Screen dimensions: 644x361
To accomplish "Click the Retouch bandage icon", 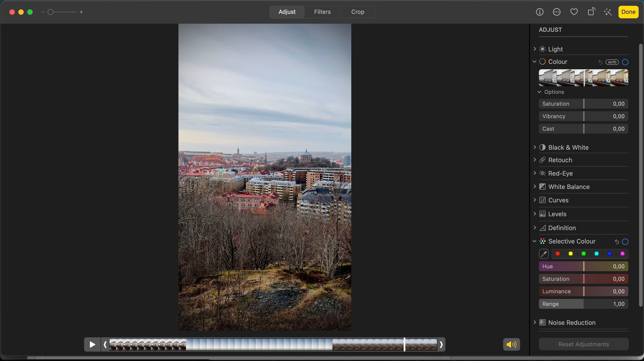I will point(542,160).
